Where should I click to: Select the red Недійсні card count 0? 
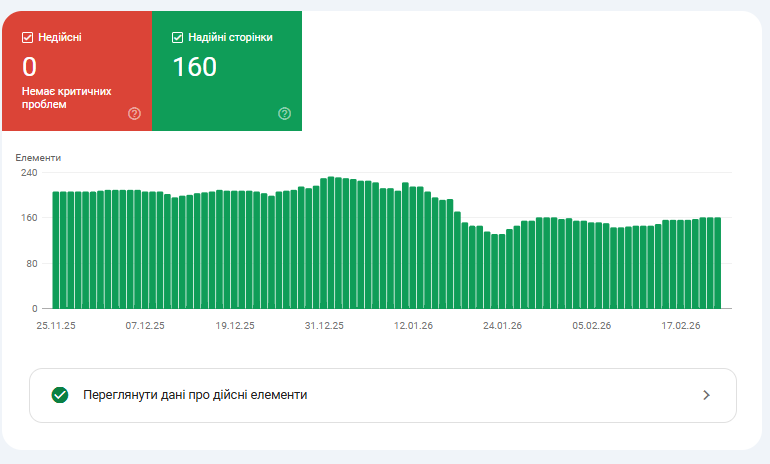click(x=30, y=67)
